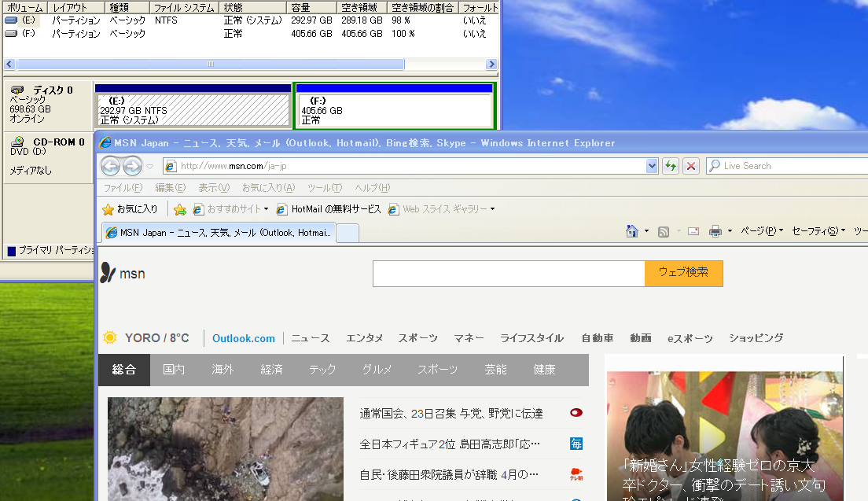Select the MSN Japan browser tab
Image resolution: width=868 pixels, height=501 pixels.
coord(219,233)
